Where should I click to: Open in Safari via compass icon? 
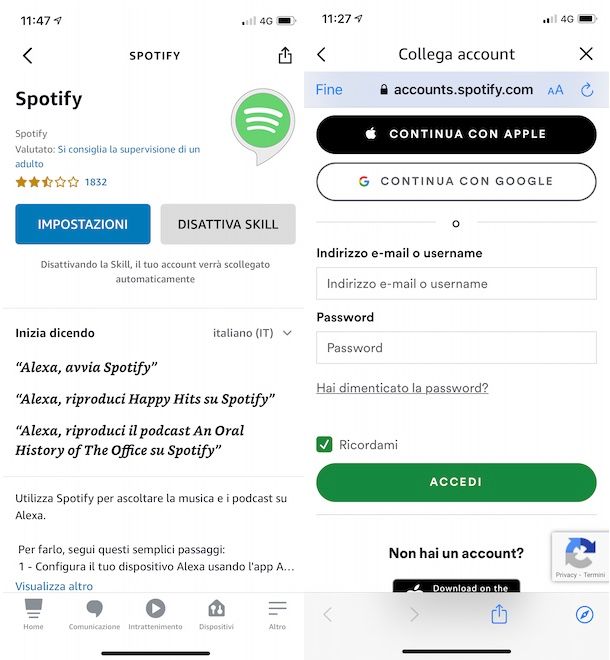(584, 614)
